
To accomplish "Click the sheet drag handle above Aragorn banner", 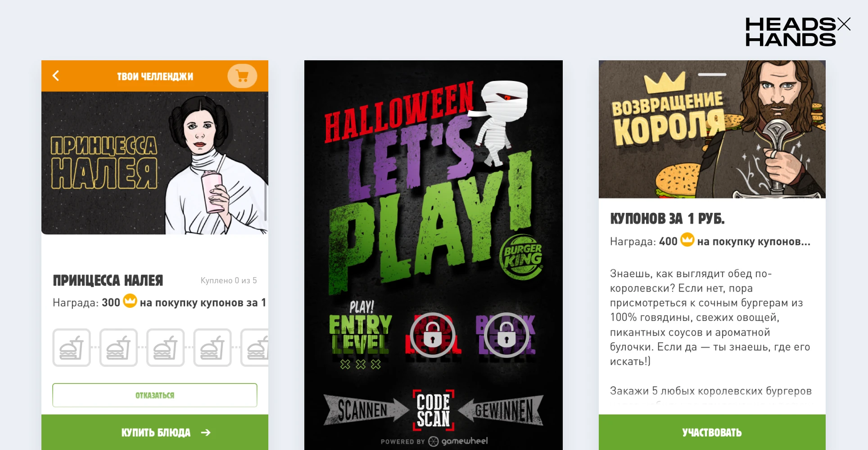I will pyautogui.click(x=712, y=74).
